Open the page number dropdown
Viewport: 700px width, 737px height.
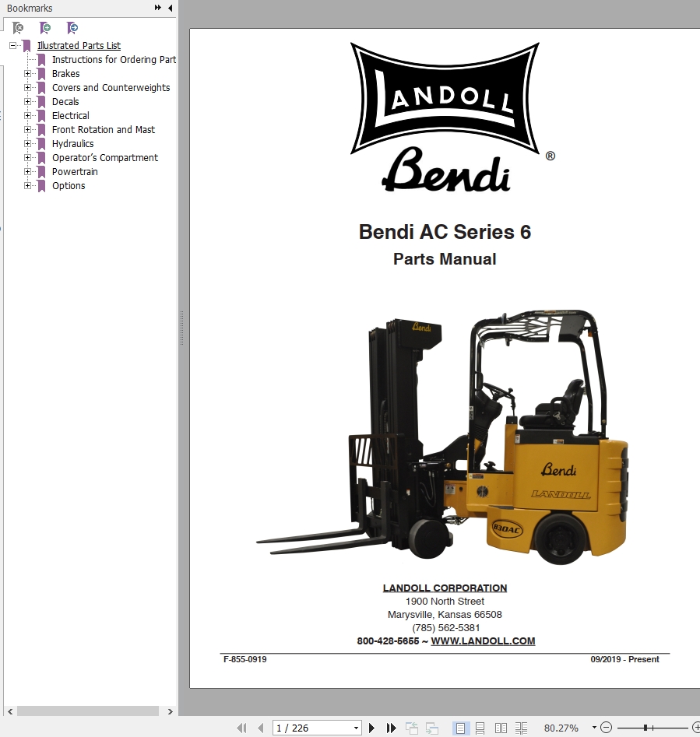[x=356, y=728]
